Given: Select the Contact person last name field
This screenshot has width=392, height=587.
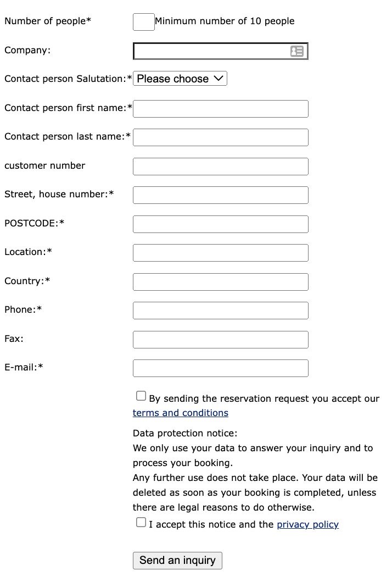Looking at the screenshot, I should tap(221, 137).
